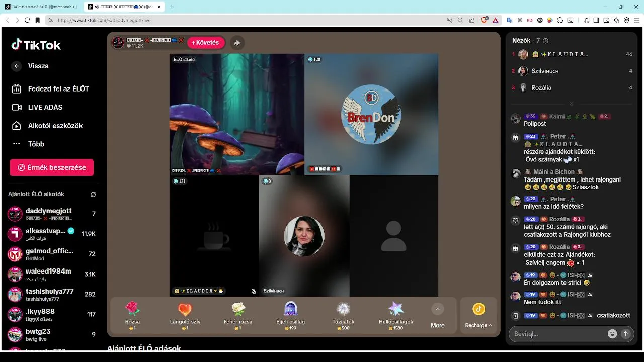Open Fedezd fel az ÉLŐT
Image resolution: width=644 pixels, height=362 pixels.
(x=50, y=88)
